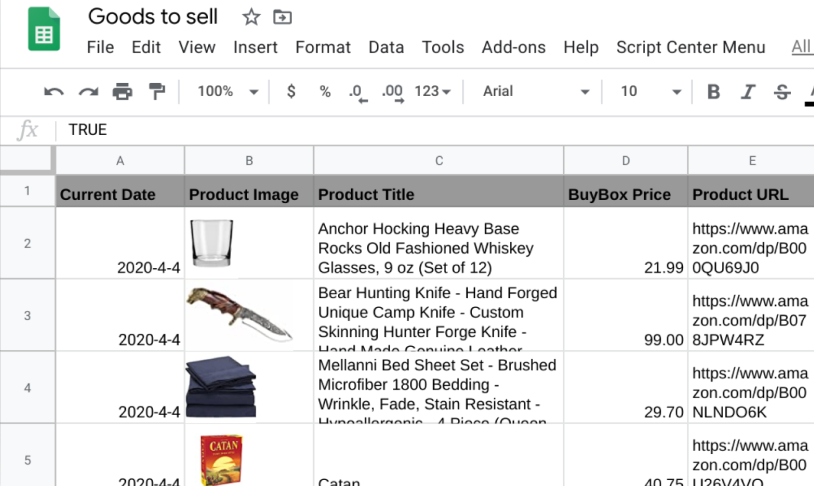The height and width of the screenshot is (486, 814).
Task: Toggle strikethrough formatting
Action: 781,92
